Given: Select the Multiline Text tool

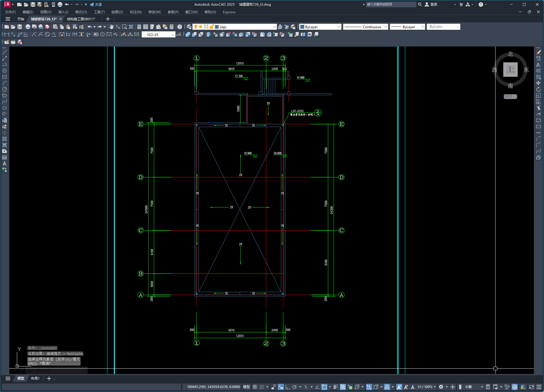Looking at the screenshot, I should coord(5,164).
